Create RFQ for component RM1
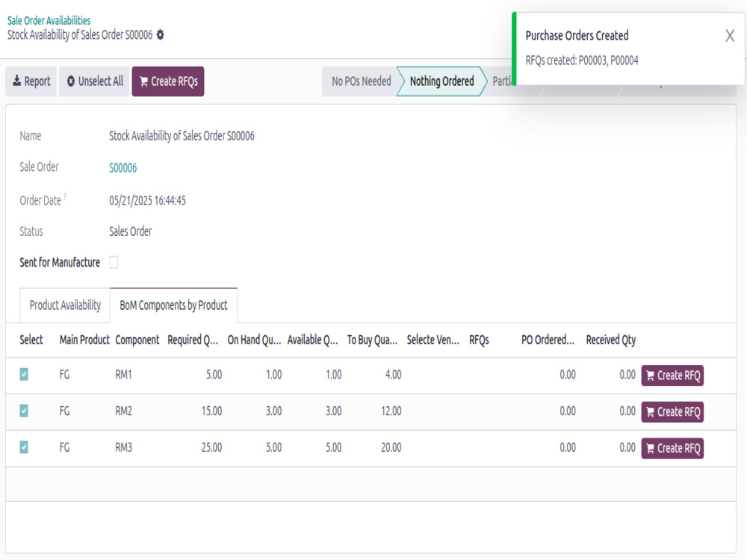 coord(672,376)
